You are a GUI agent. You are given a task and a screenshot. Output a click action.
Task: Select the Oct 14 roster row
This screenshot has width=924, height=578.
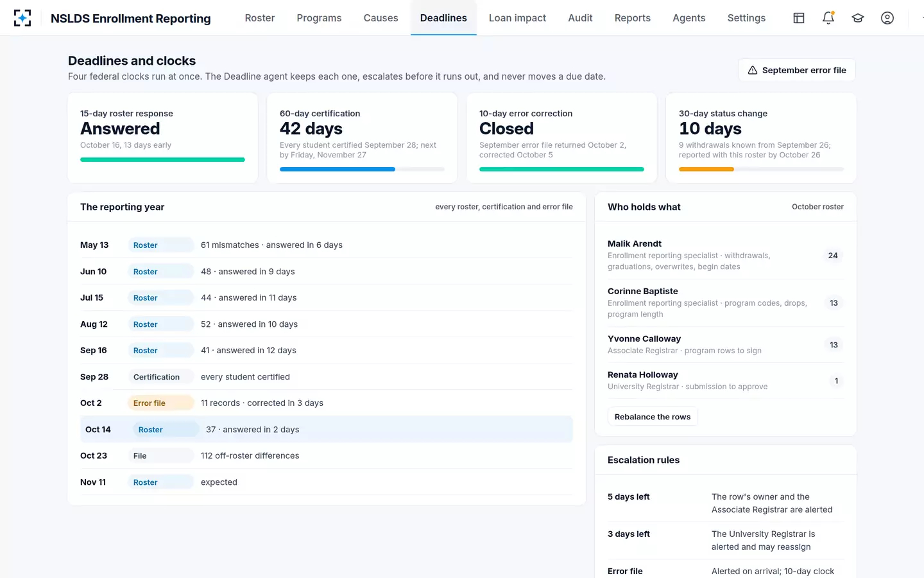(x=327, y=430)
